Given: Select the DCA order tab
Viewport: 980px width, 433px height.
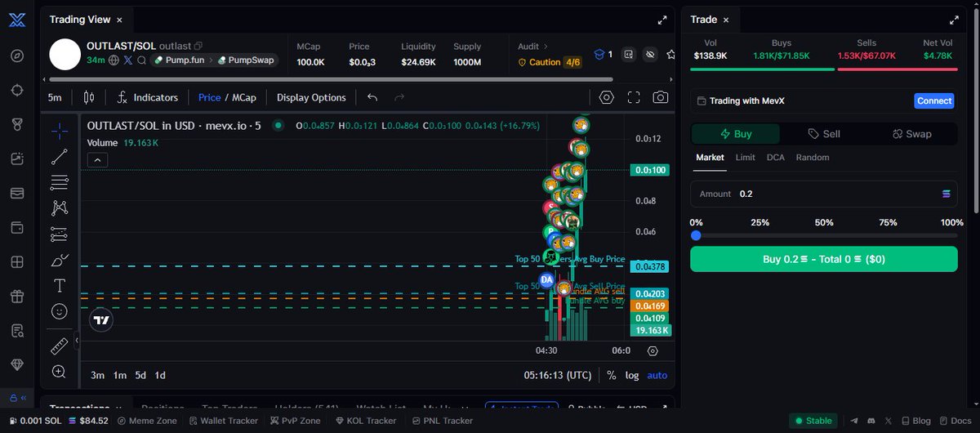Looking at the screenshot, I should (x=775, y=157).
